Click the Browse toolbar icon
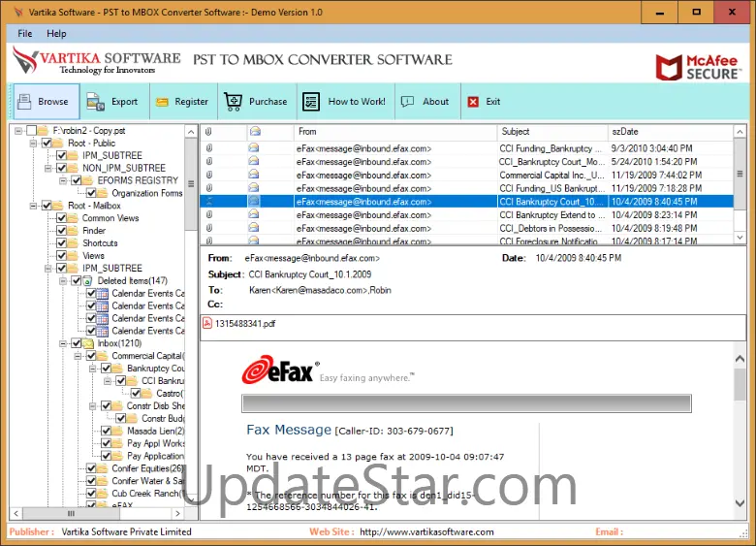The height and width of the screenshot is (546, 756). [x=24, y=101]
